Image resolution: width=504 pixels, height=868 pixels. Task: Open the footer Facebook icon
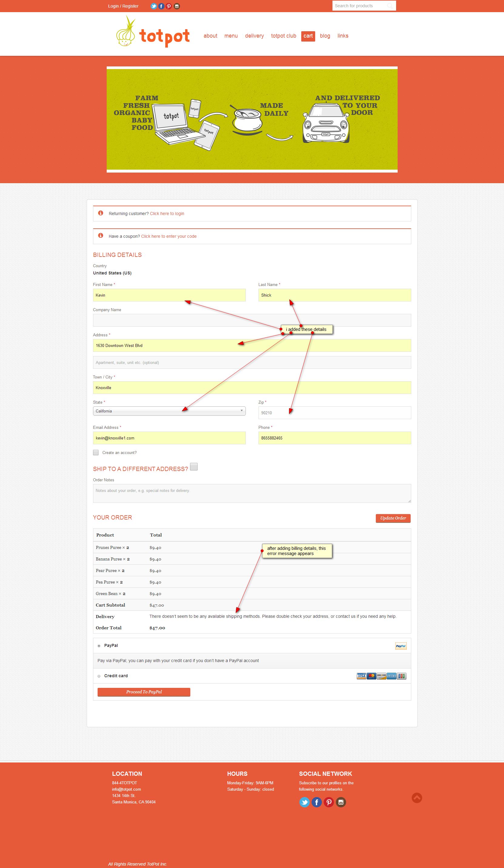[x=317, y=802]
